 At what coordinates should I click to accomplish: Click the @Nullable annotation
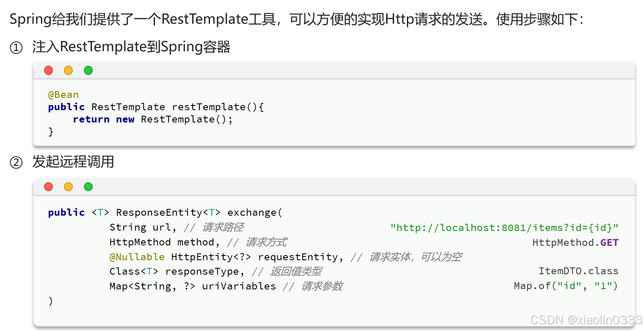pyautogui.click(x=137, y=257)
